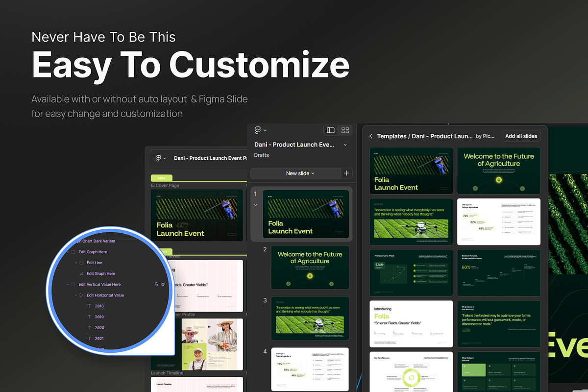
Task: Select Launch Timeline section label
Action: [167, 373]
